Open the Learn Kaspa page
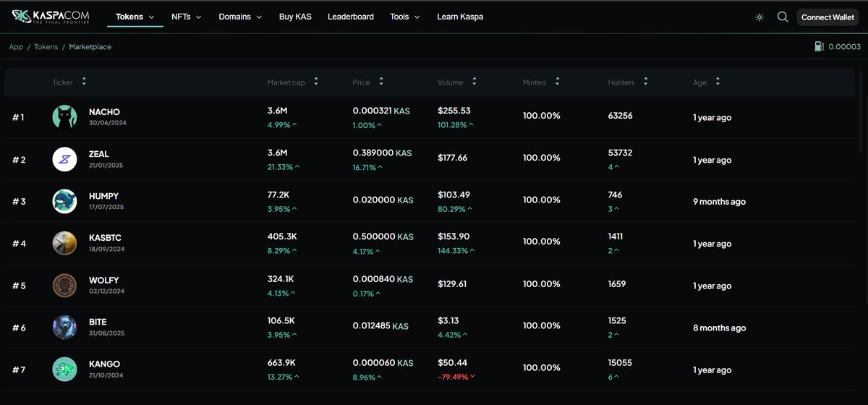 pyautogui.click(x=460, y=17)
